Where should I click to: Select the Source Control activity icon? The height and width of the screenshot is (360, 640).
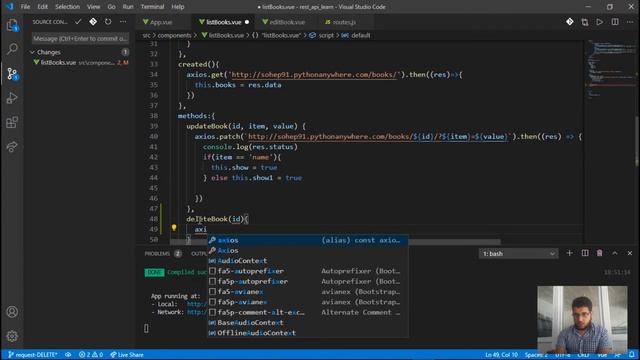pos(12,74)
